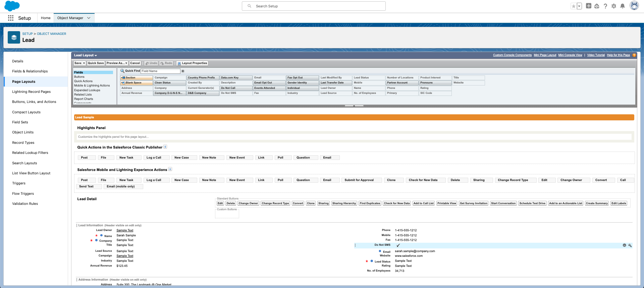Open the Video Tutorial link
Image resolution: width=644 pixels, height=288 pixels.
coord(596,55)
